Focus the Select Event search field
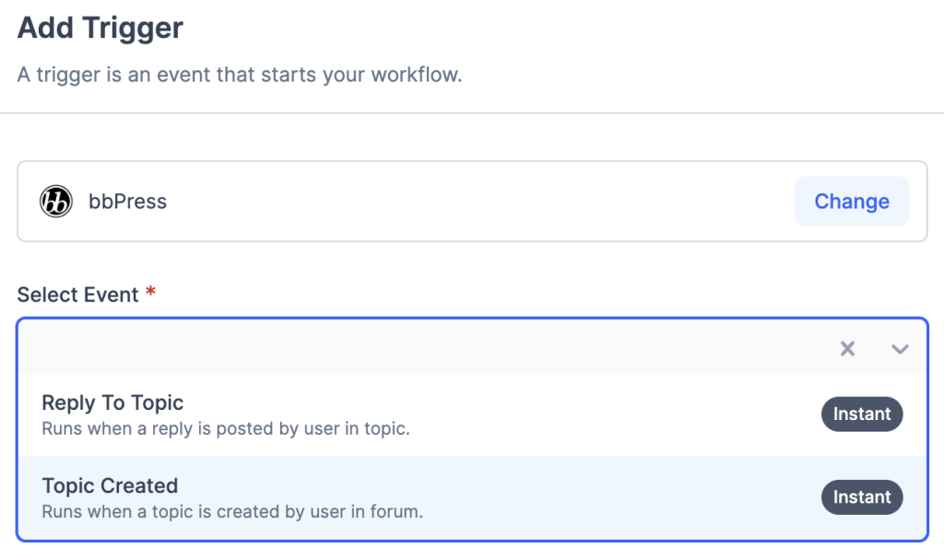The image size is (944, 560). [415, 348]
